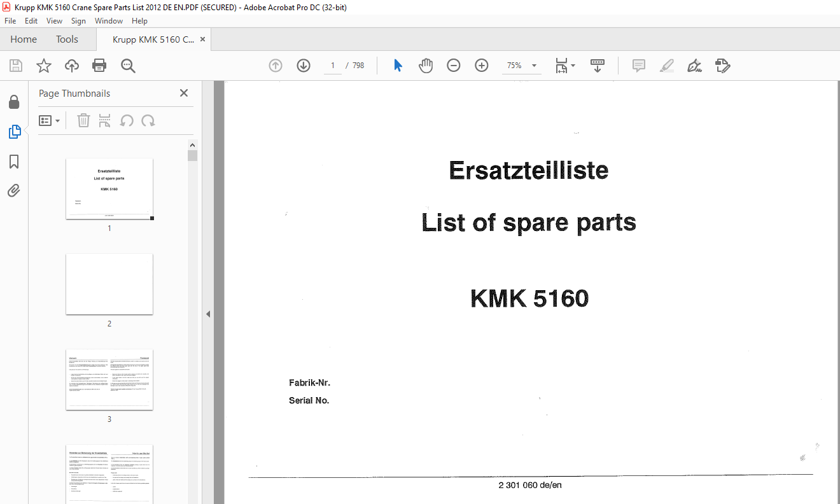Click the thumbnails panel scrollbar handle
840x504 pixels.
pos(192,156)
